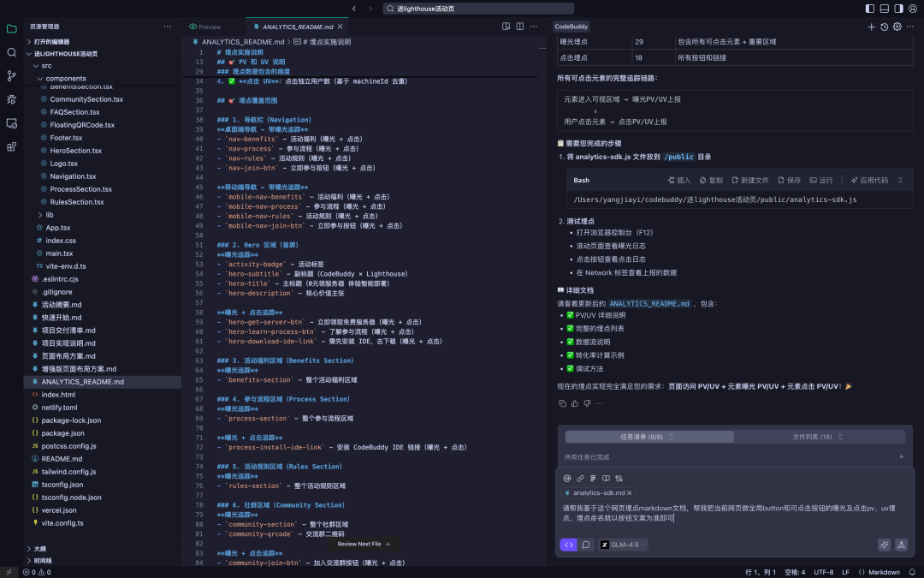Viewport: 924px width, 578px height.
Task: Click the knowledge book icon in chat input
Action: click(606, 479)
